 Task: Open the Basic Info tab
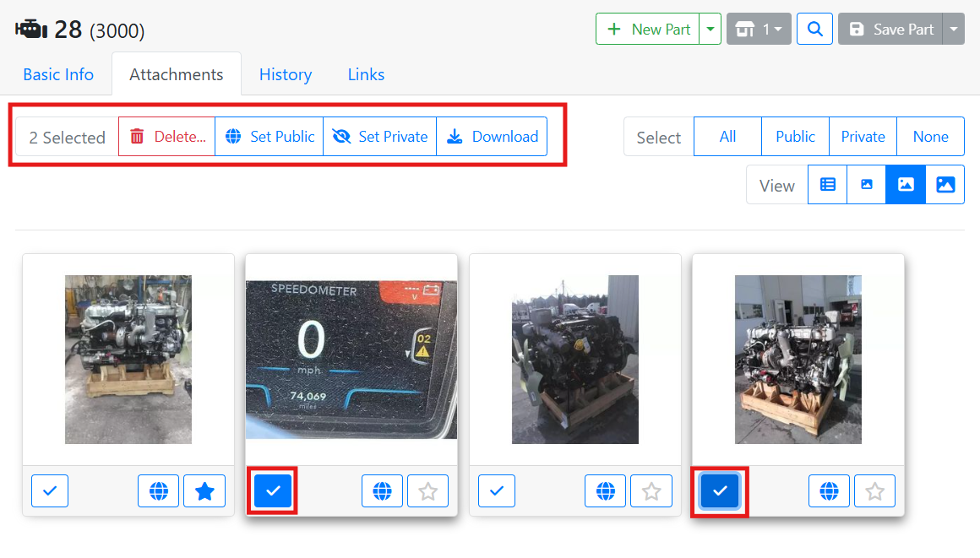coord(58,74)
